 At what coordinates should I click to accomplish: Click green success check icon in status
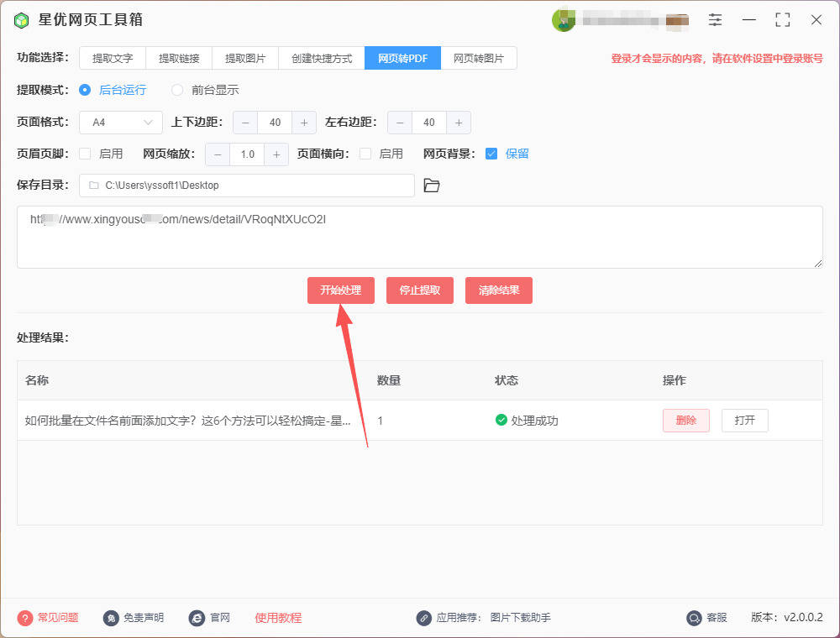click(501, 421)
